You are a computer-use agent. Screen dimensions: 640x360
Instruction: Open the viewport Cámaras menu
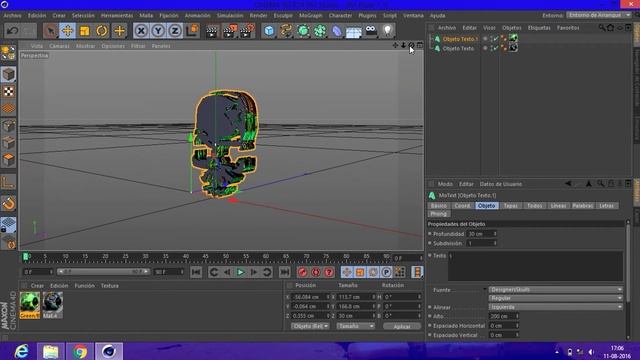point(59,46)
